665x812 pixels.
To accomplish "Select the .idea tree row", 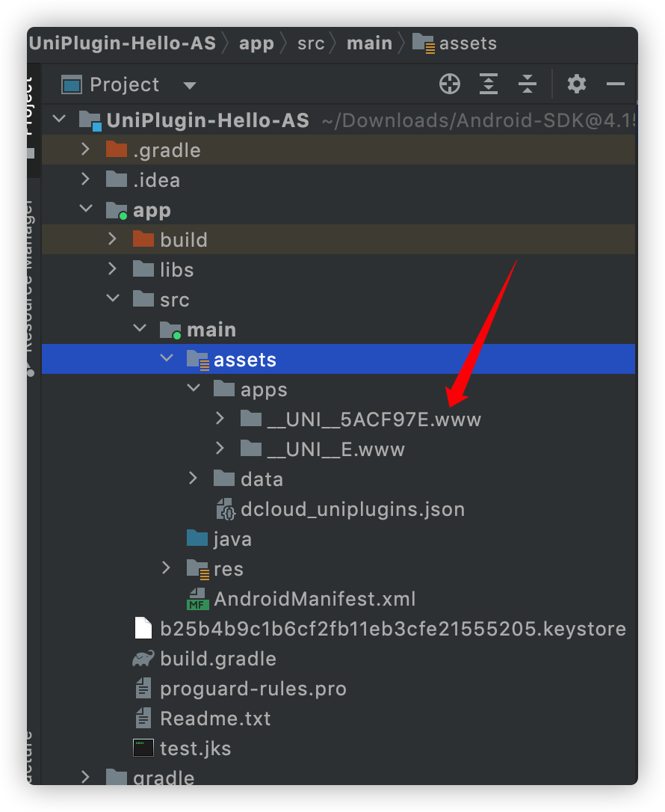I will 338,179.
